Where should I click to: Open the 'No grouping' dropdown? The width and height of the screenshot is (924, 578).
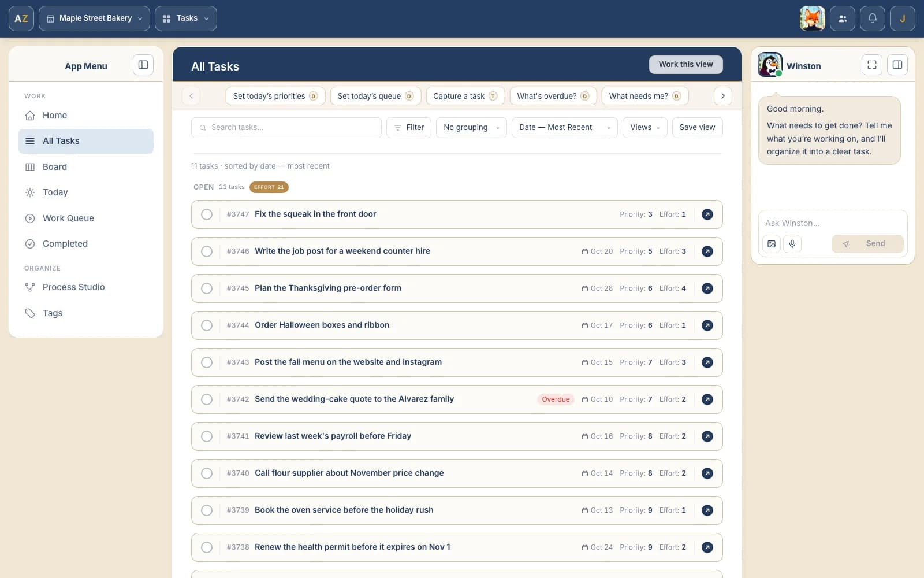(x=471, y=128)
